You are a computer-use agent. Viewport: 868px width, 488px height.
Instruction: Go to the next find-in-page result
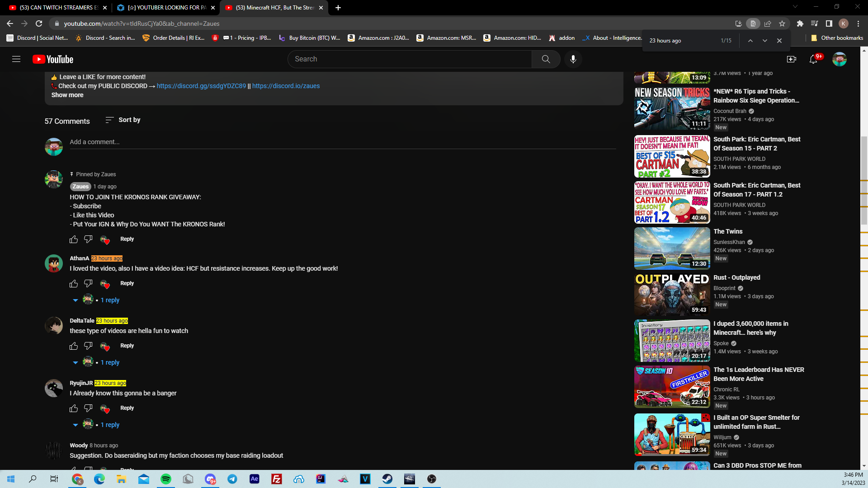[x=764, y=41]
